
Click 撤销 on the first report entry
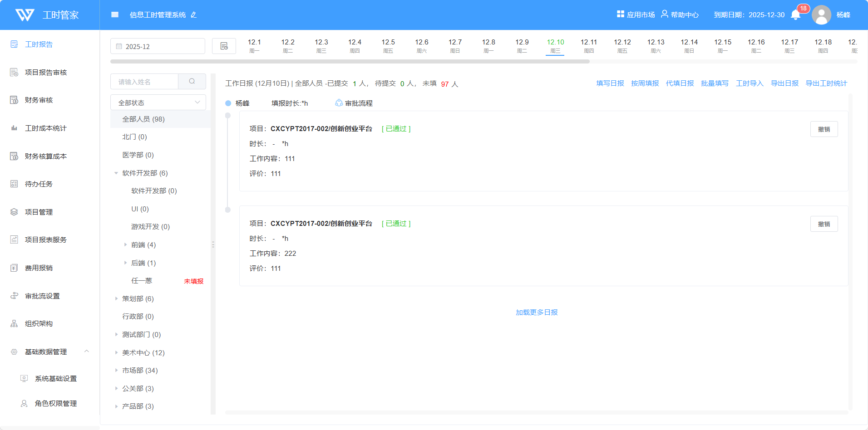(824, 129)
